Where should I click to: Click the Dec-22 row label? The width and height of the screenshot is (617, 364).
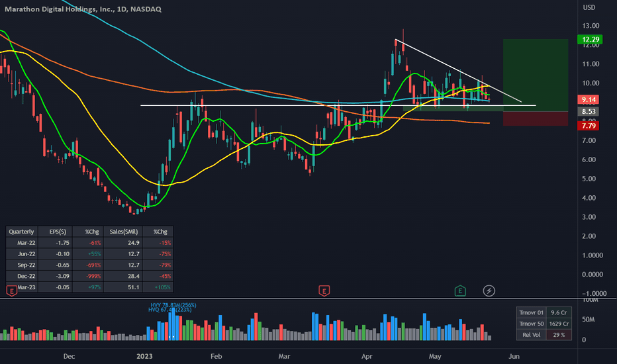click(26, 276)
